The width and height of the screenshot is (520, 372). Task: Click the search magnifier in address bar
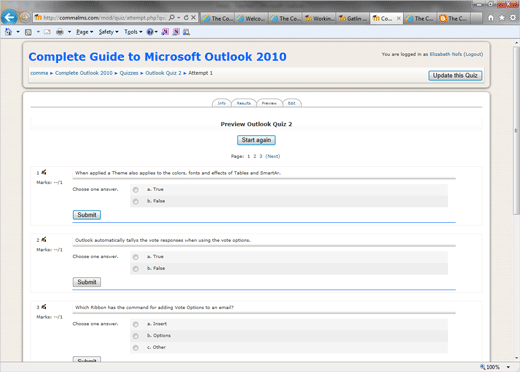tap(172, 18)
